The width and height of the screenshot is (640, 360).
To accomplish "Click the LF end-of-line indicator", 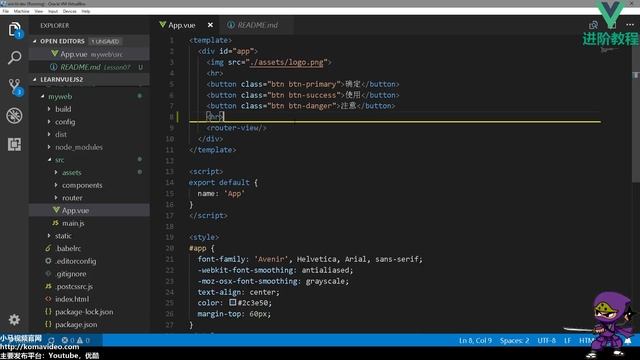I will click(567, 340).
